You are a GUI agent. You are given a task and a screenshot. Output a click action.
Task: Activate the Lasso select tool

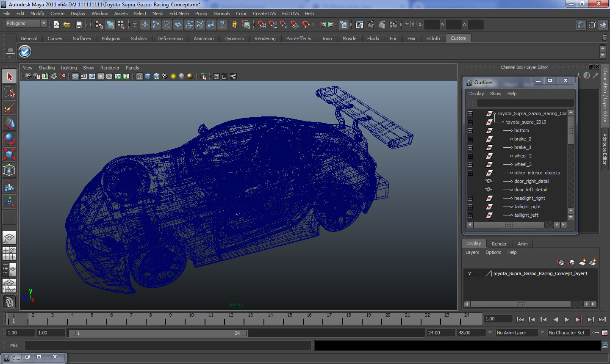click(x=9, y=92)
